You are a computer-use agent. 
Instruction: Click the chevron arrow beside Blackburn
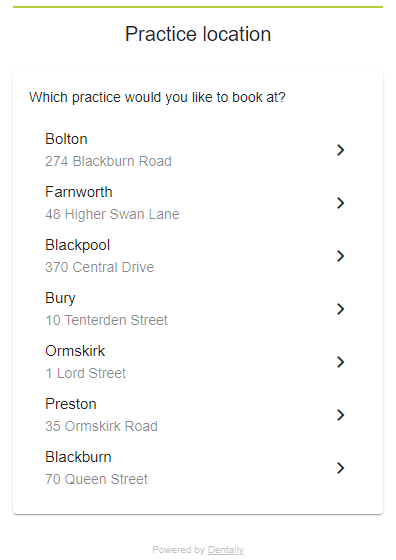[340, 468]
